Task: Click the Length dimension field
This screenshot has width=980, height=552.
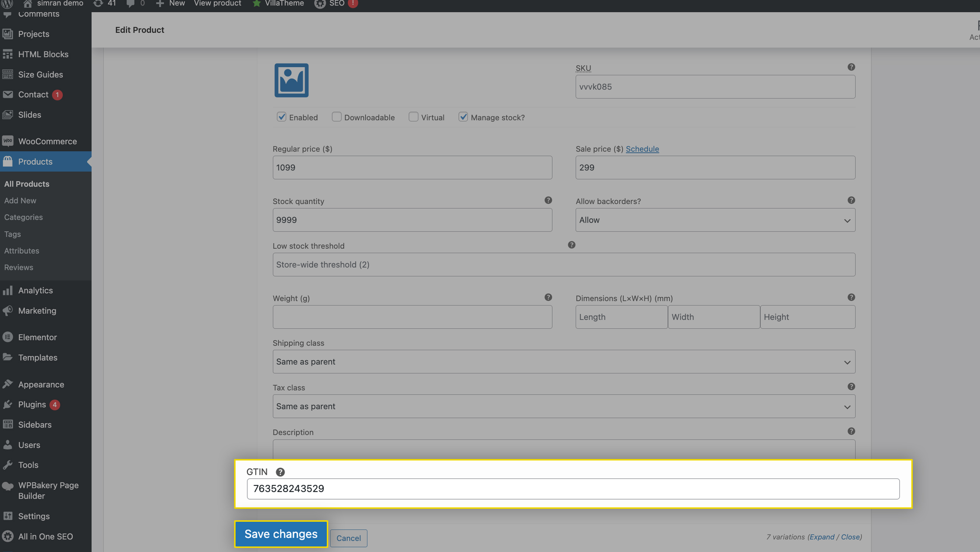Action: [621, 317]
